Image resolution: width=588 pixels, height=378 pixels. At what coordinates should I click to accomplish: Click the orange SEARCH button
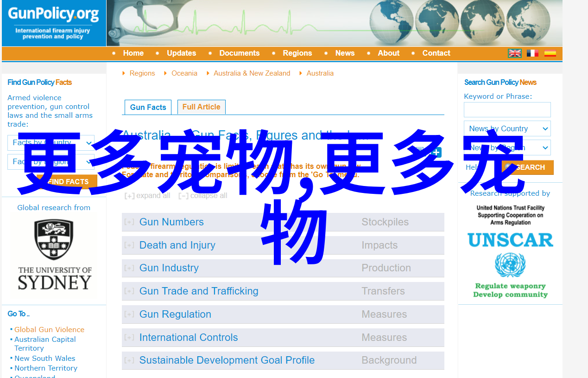point(527,167)
